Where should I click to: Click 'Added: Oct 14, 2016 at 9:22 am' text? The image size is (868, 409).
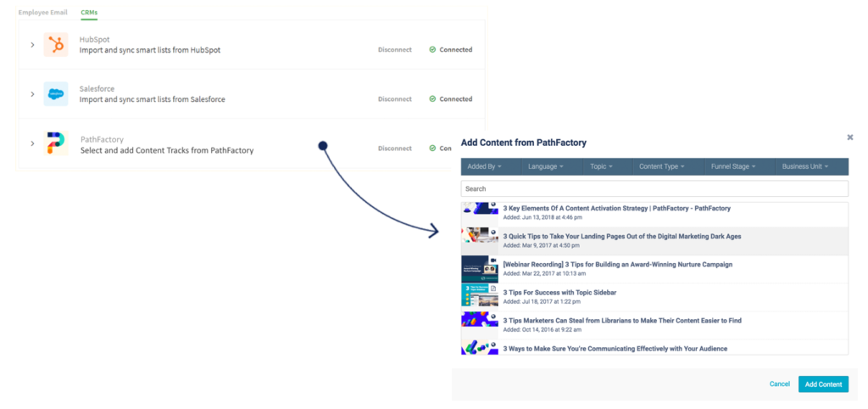tap(542, 329)
